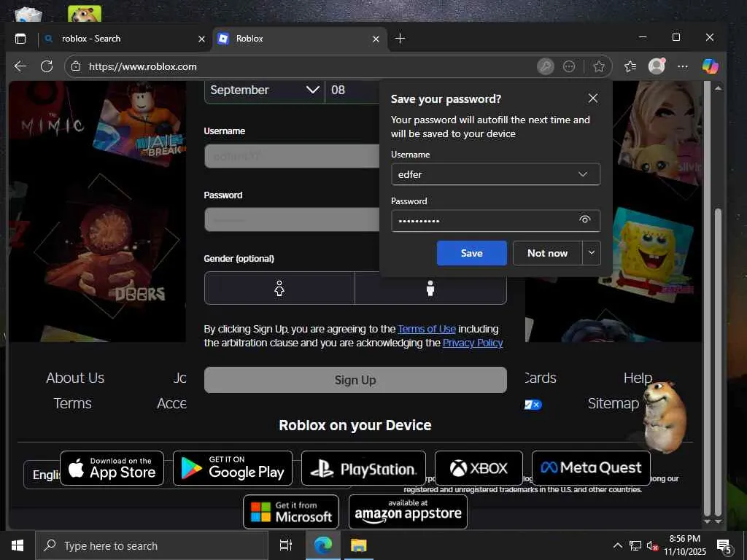Click the scrollbar up arrow
This screenshot has width=747, height=560.
pos(719,88)
